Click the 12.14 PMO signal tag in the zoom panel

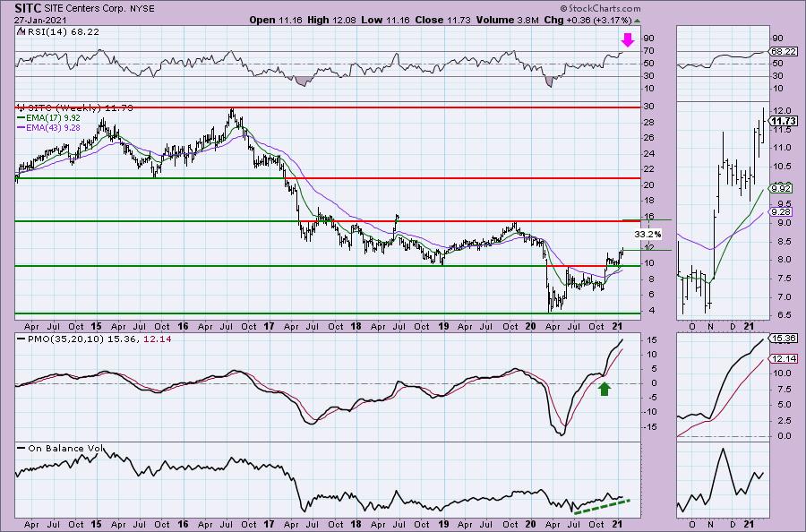[785, 359]
